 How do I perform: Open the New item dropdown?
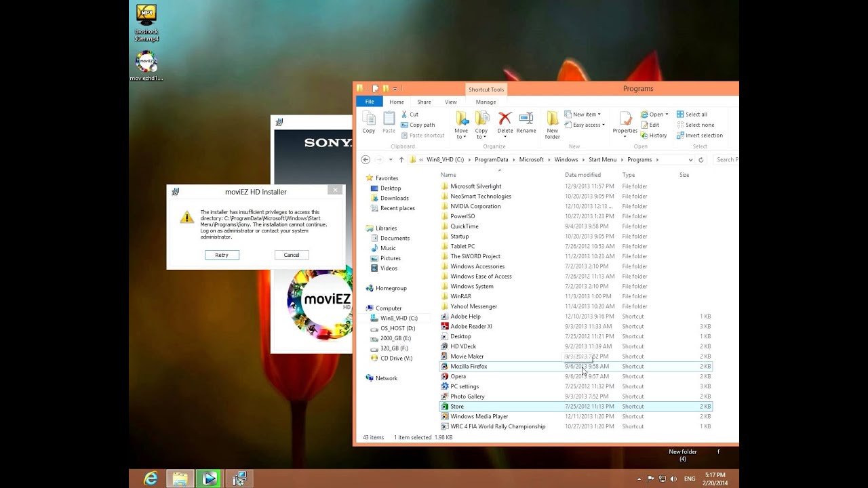pyautogui.click(x=583, y=115)
